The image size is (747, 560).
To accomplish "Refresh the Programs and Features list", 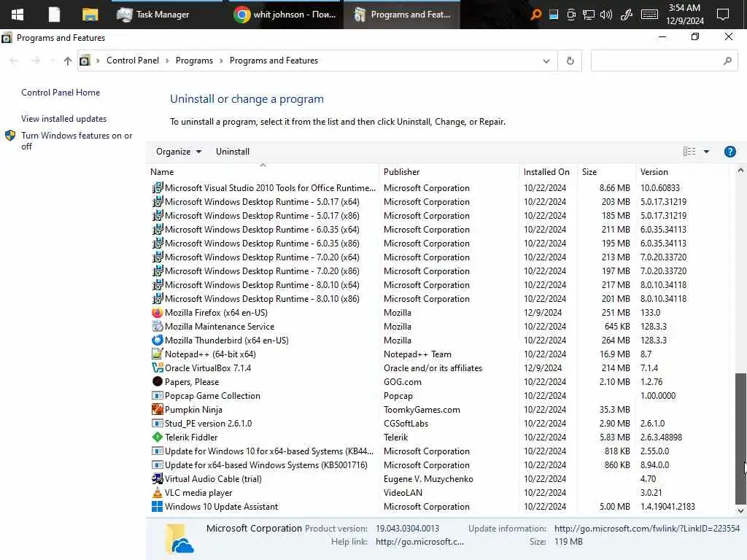I will [570, 61].
